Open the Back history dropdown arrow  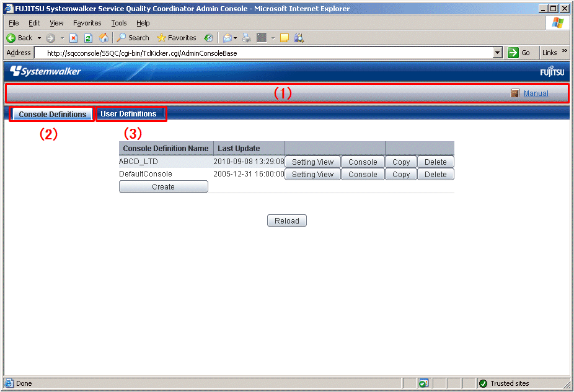[x=39, y=38]
